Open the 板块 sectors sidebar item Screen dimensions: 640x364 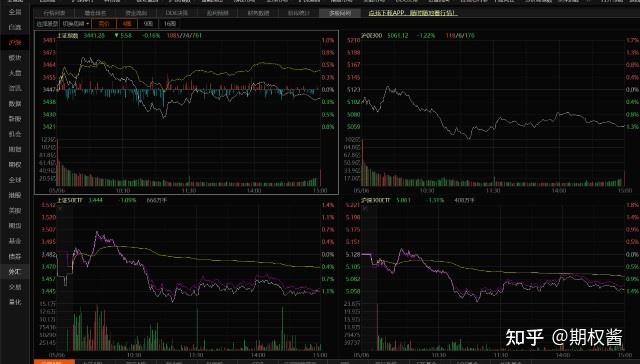pos(15,58)
